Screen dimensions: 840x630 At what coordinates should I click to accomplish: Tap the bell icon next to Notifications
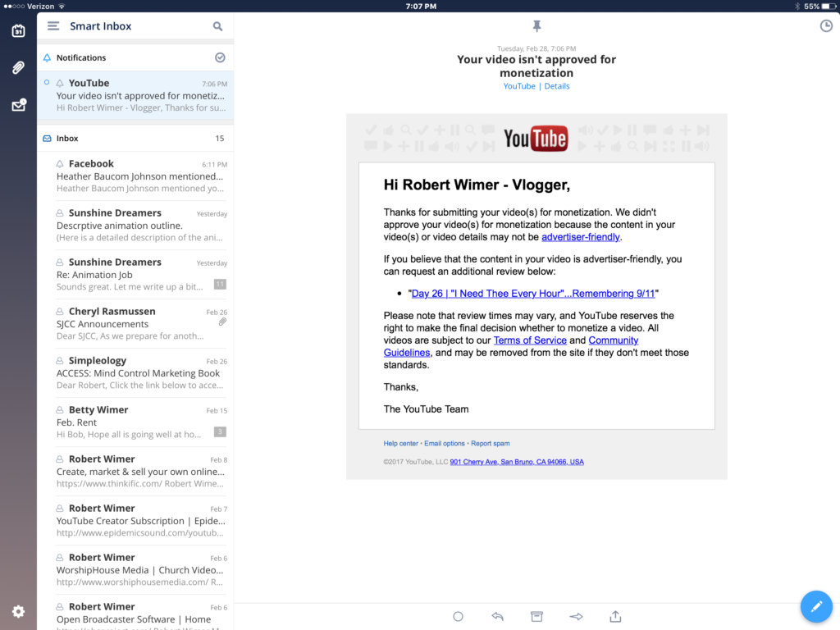coord(47,58)
